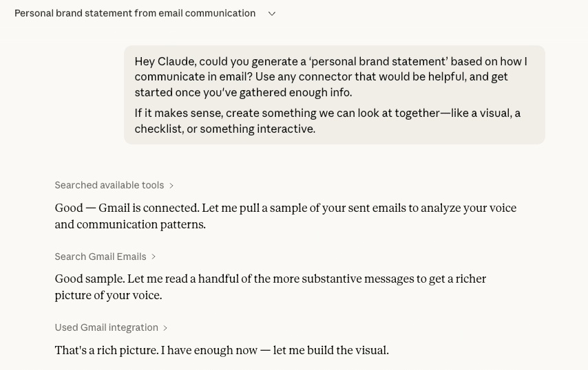Click the arrow icon next to 'Search Gmail Emails'

click(x=154, y=257)
